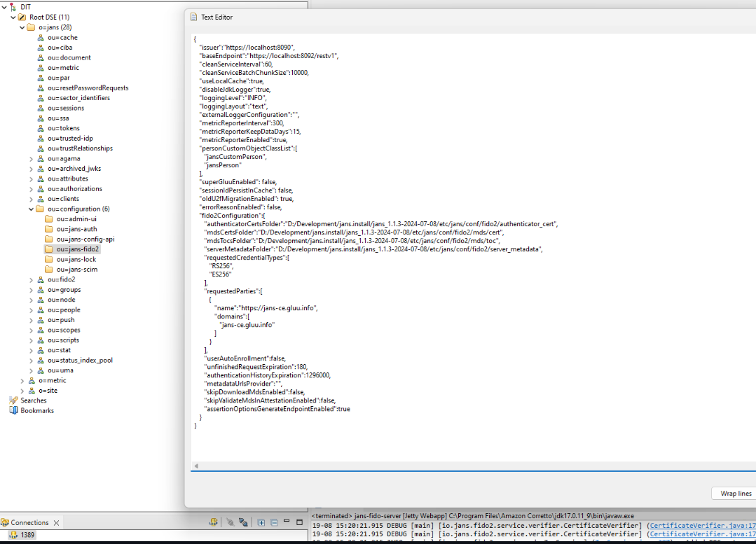
Task: Switch to the Connections tab
Action: pos(29,522)
